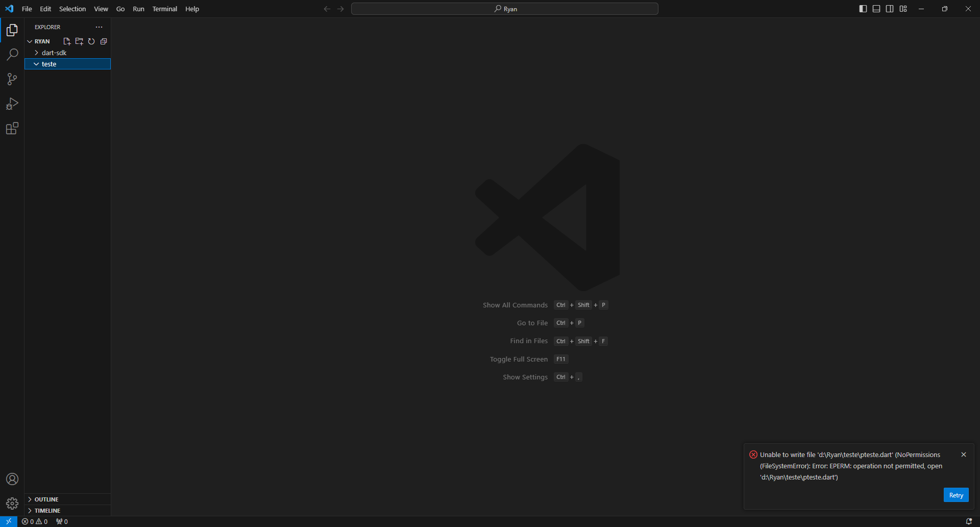Open the Search view in activity bar
The width and height of the screenshot is (980, 527).
(12, 55)
